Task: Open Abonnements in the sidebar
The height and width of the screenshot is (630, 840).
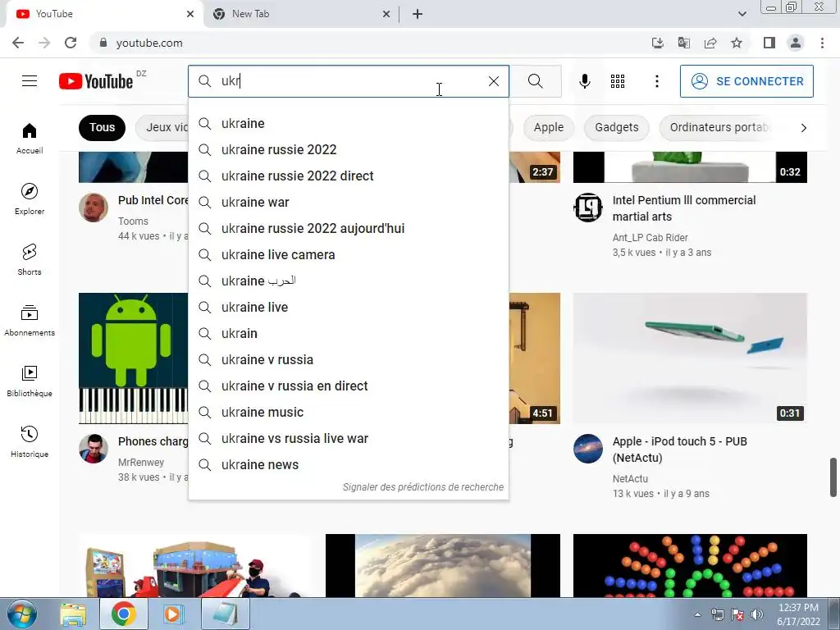Action: [30, 321]
